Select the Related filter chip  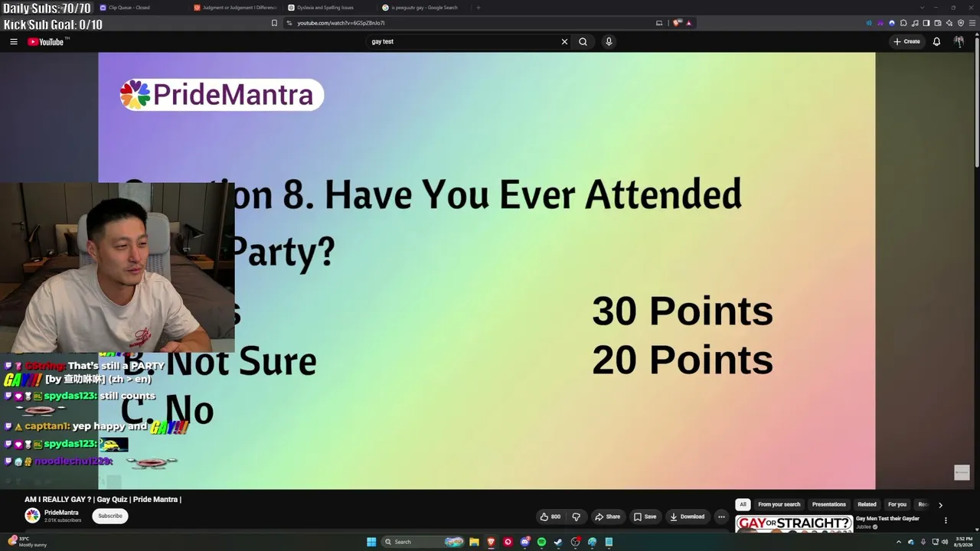coord(867,505)
